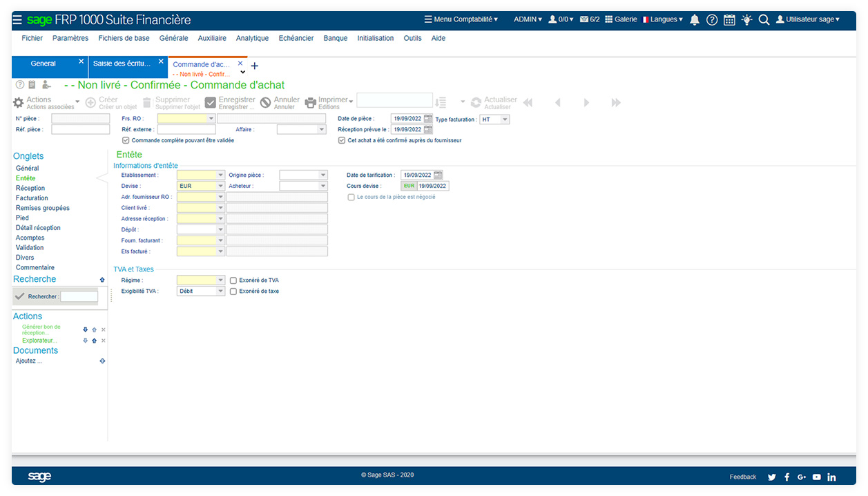Click the Explorateur action

(x=40, y=341)
